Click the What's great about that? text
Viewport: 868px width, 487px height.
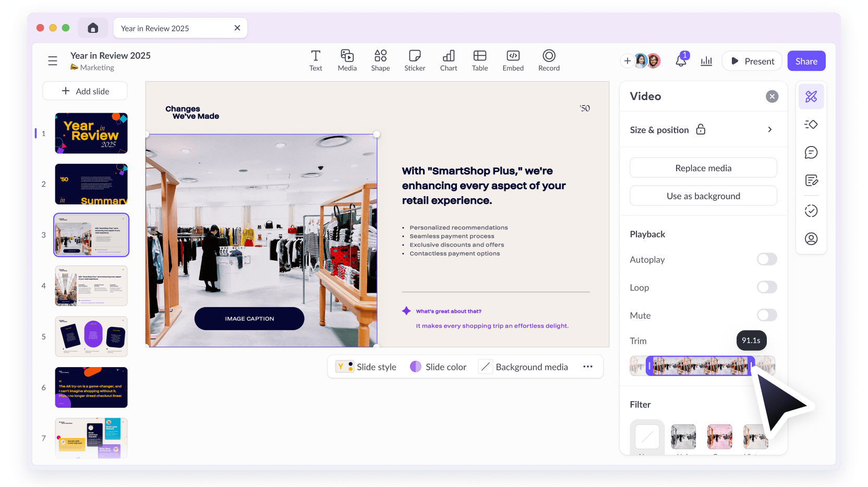(449, 311)
